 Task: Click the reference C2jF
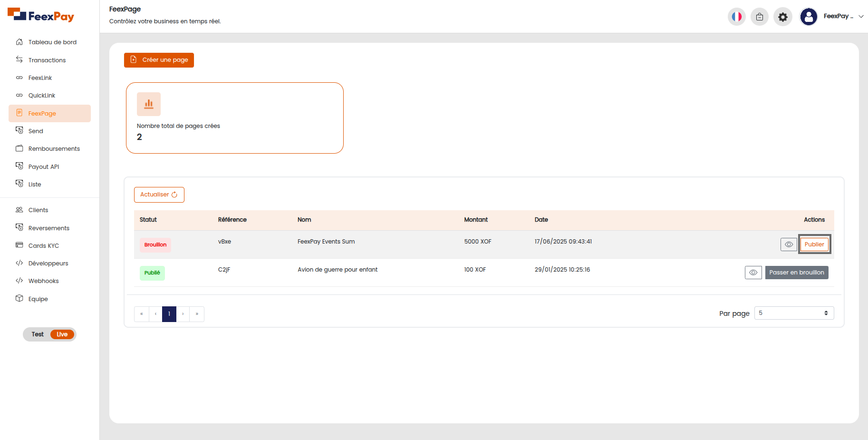pos(224,270)
